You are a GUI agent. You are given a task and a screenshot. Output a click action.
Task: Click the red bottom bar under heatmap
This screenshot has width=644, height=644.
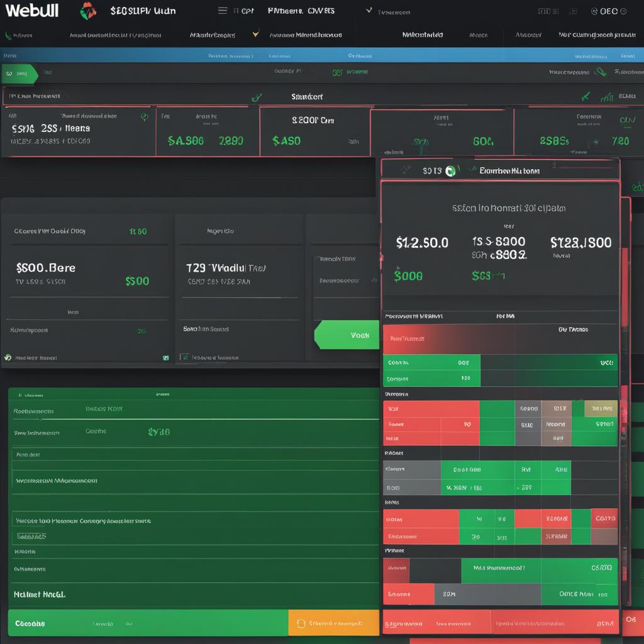pyautogui.click(x=500, y=623)
